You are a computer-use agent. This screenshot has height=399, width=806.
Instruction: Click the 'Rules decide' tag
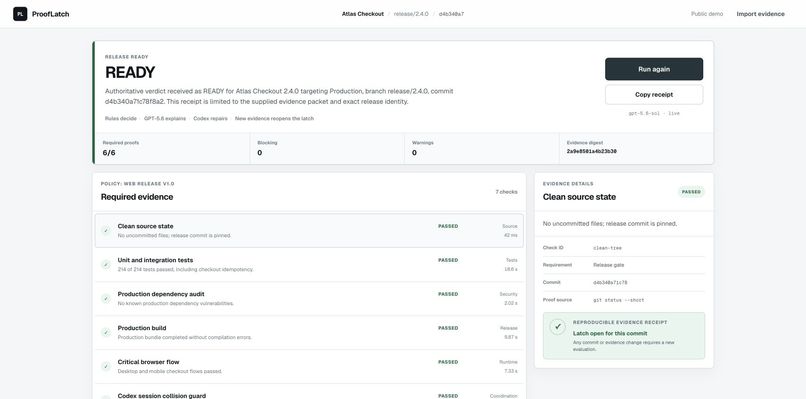click(121, 118)
